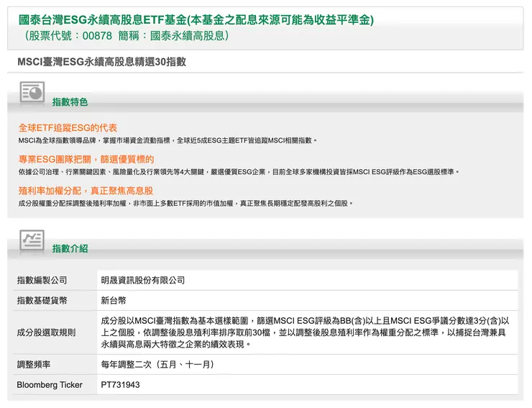
Task: Click the sentence starting 成分股權重分配採調整後殖利率加權
Action: (x=185, y=203)
